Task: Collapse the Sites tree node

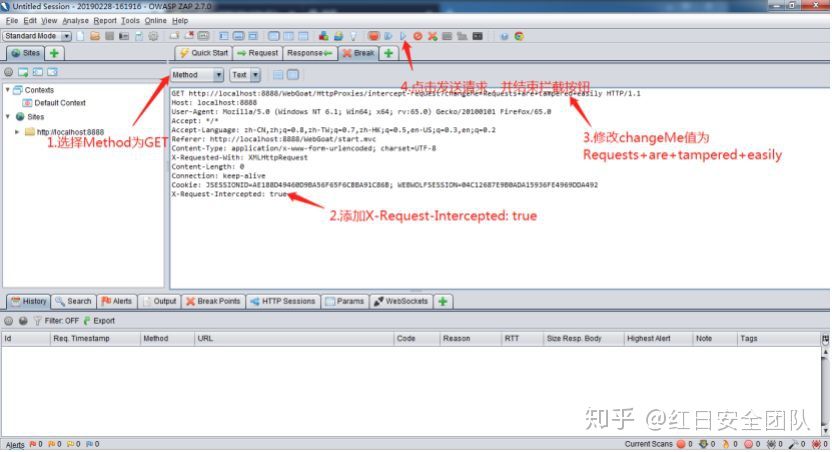Action: (x=7, y=116)
